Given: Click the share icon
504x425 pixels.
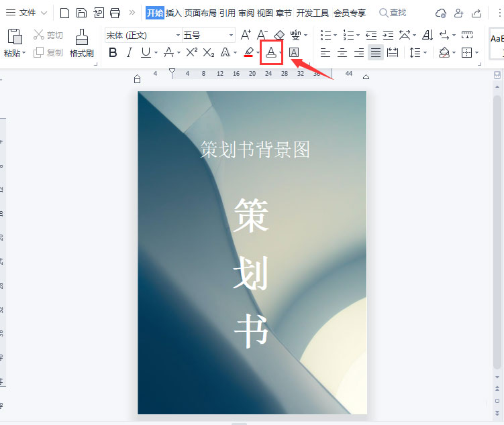Looking at the screenshot, I should click(476, 13).
